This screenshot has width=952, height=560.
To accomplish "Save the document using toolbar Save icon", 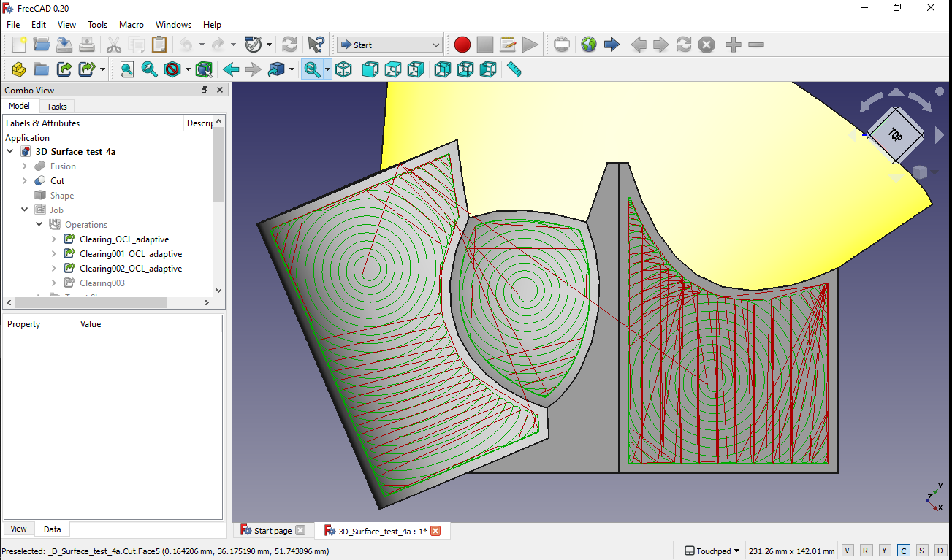I will click(x=64, y=45).
